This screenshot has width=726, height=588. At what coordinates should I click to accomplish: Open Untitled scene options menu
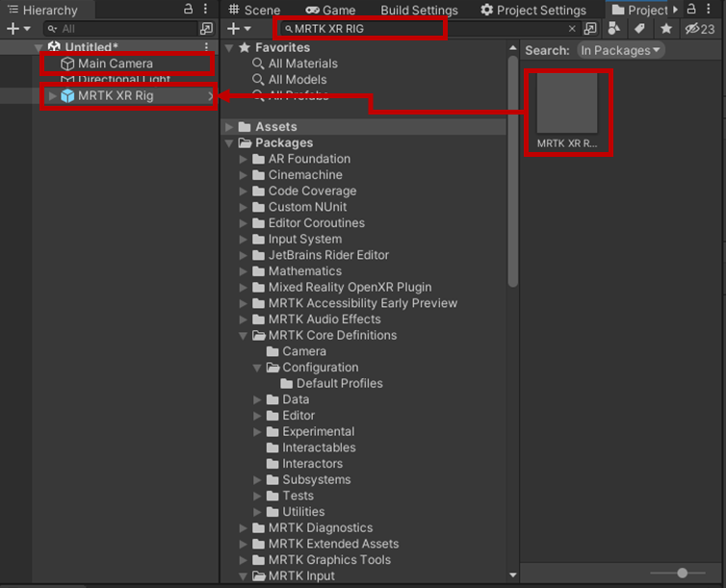(206, 47)
